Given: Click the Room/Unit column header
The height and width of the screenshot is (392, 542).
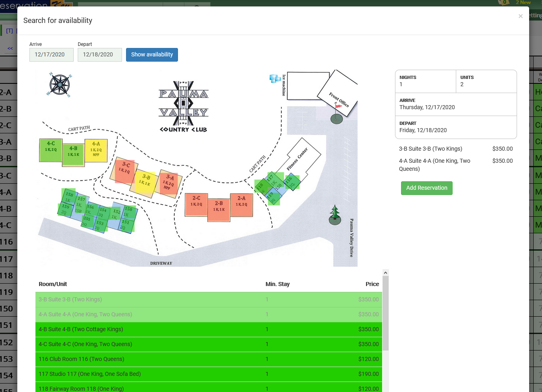Looking at the screenshot, I should point(53,284).
